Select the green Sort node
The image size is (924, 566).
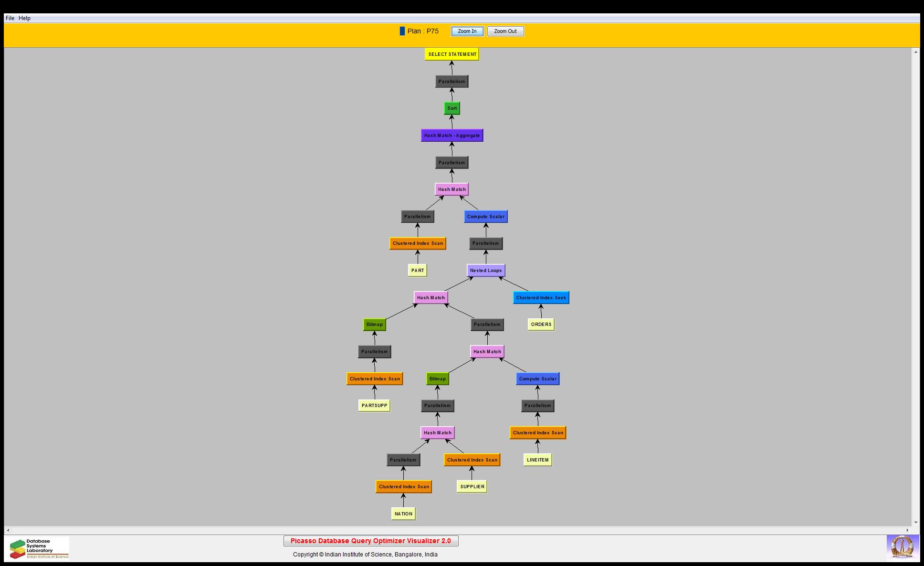point(451,108)
